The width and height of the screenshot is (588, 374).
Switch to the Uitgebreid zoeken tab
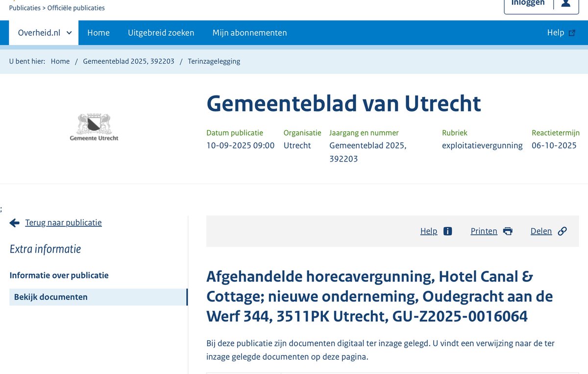point(161,32)
